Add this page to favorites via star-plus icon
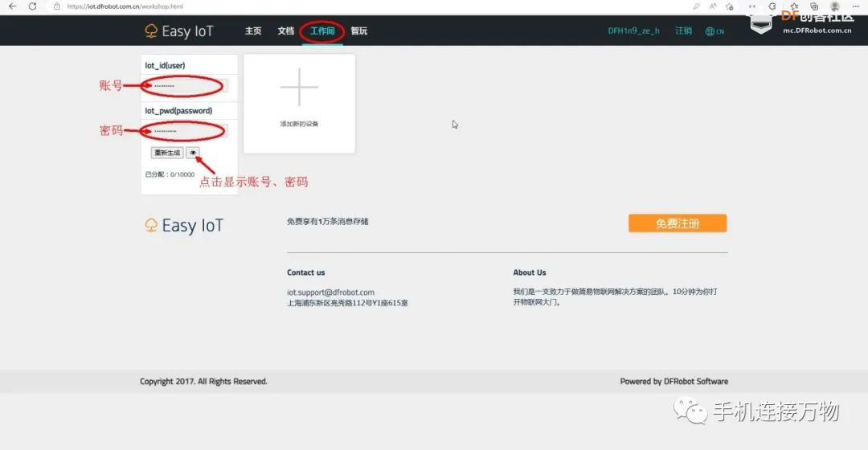The width and height of the screenshot is (868, 450). coord(730,6)
